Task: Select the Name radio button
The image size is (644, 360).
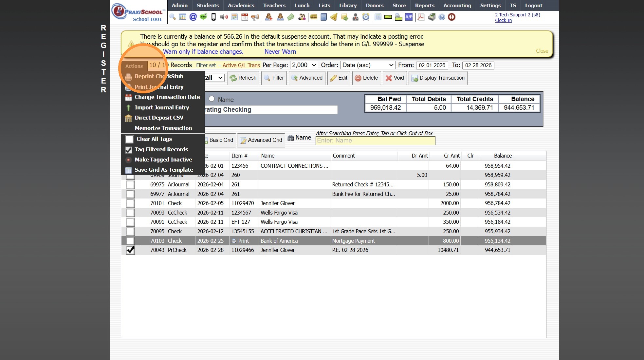Action: tap(212, 99)
